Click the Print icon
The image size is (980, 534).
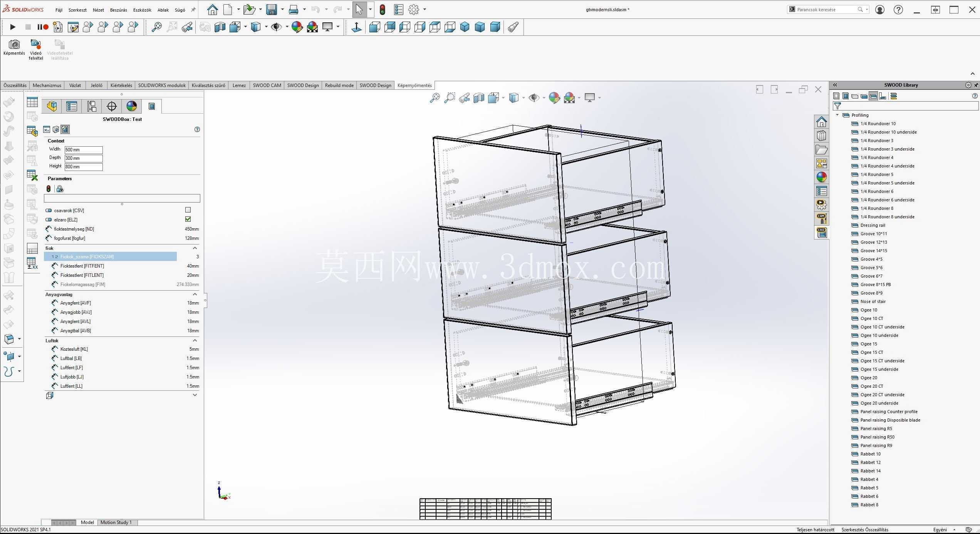coord(294,10)
